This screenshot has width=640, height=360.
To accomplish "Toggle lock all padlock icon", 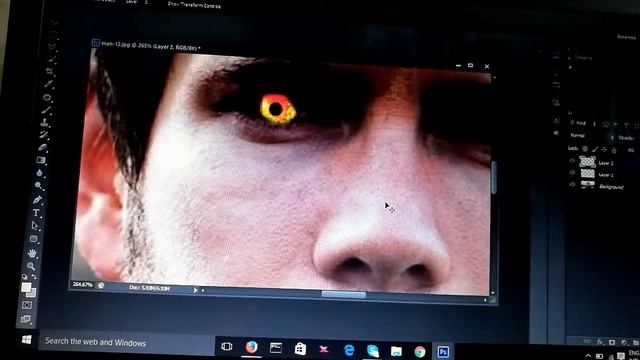I will tap(614, 150).
